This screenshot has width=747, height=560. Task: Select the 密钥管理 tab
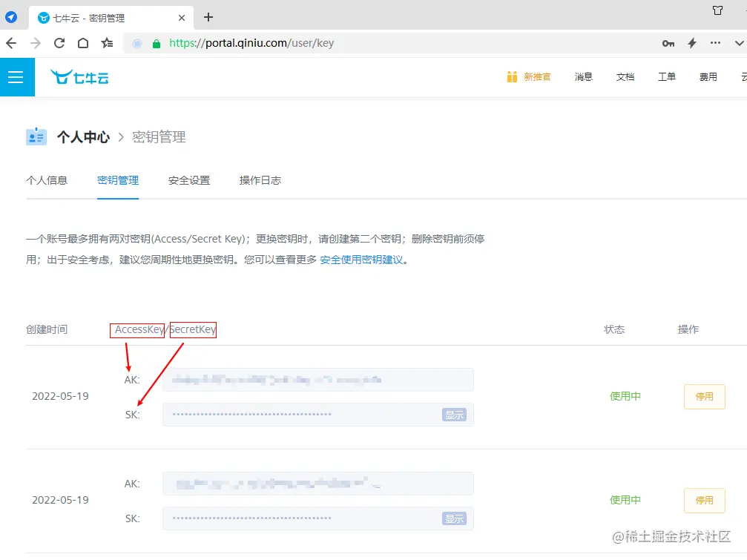click(x=118, y=180)
